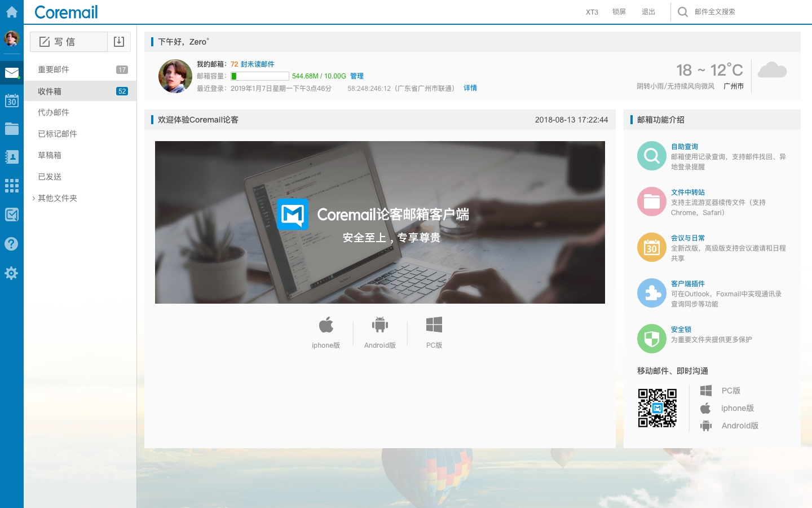Click the 客户端插件 puzzle piece icon

(652, 293)
